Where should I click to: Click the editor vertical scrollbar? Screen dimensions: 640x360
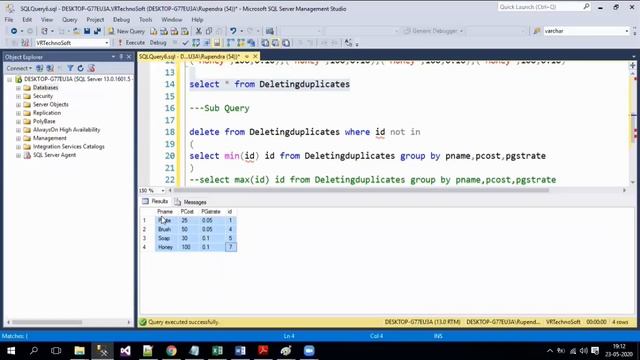(633, 129)
